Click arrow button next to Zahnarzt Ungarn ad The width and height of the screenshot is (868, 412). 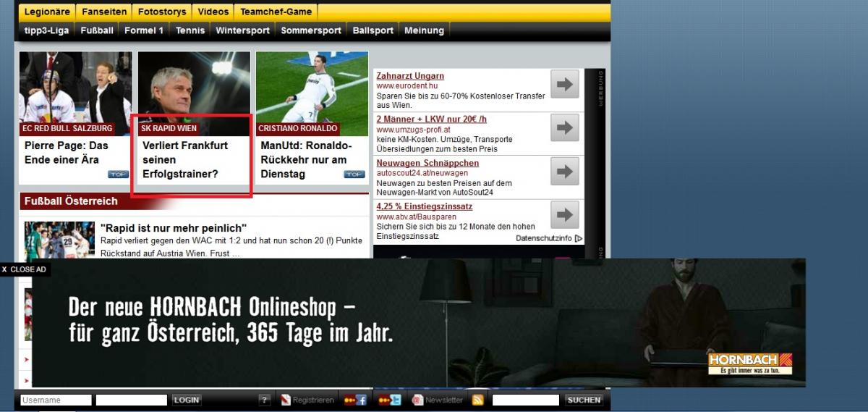pyautogui.click(x=565, y=84)
